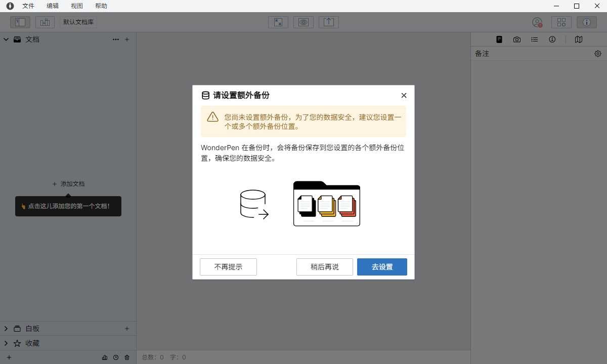Screen dimensions: 607x364
Task: Click the database icon in dialog title
Action: (205, 95)
